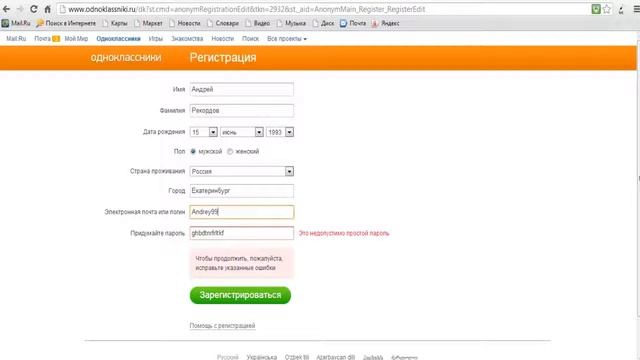Screen dimensions: 640x360
Task: Go back with the browser back arrow
Action: pyautogui.click(x=6, y=9)
